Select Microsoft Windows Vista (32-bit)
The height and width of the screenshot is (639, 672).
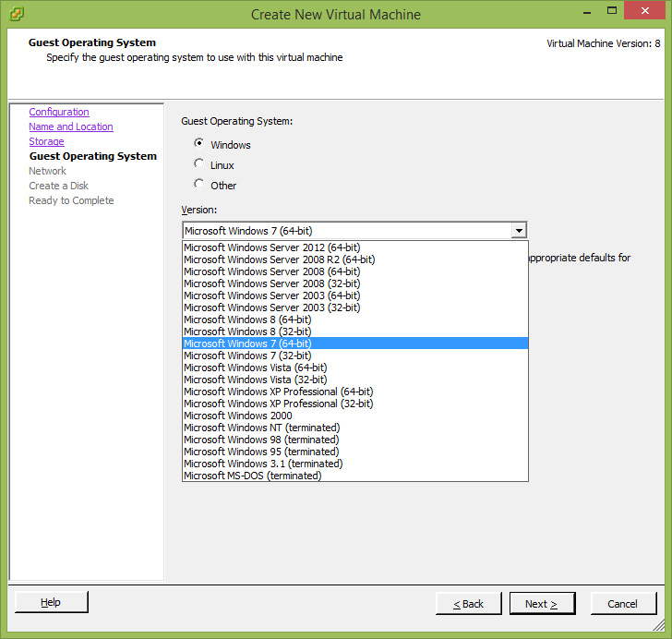click(x=354, y=380)
